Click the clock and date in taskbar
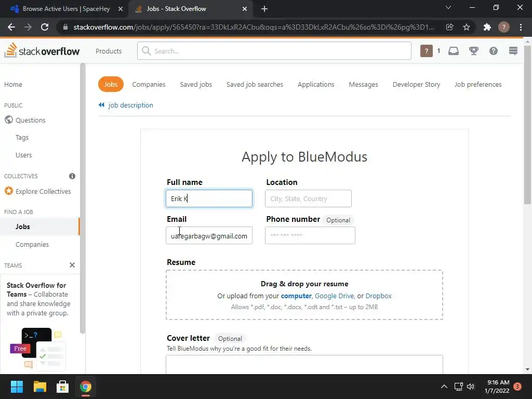The width and height of the screenshot is (532, 399). (x=497, y=387)
